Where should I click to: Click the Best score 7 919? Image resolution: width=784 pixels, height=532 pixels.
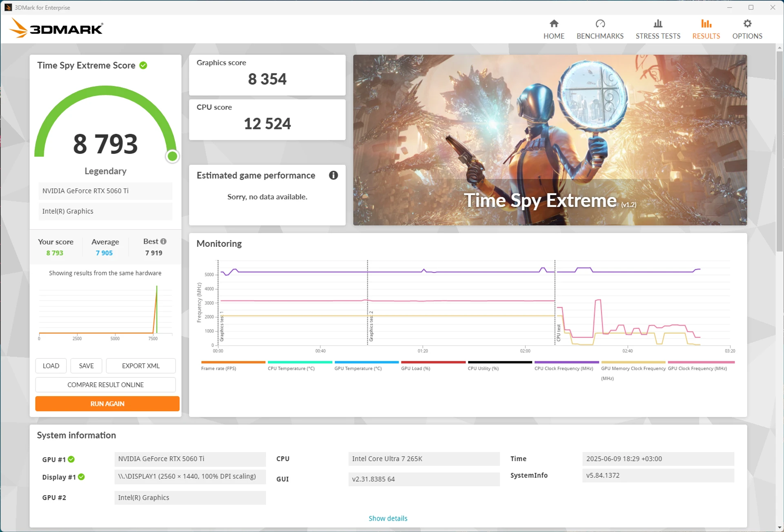[154, 253]
